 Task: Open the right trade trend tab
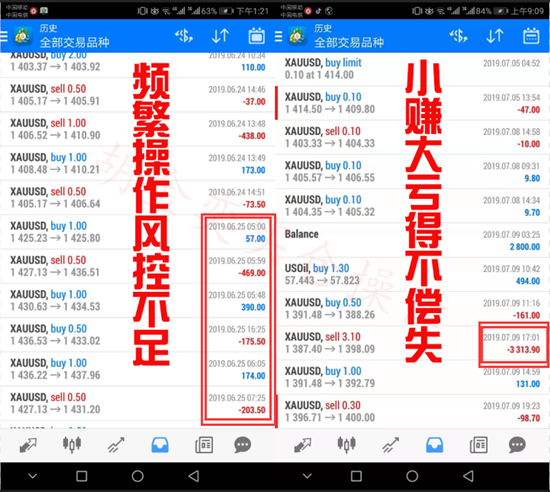pos(390,445)
